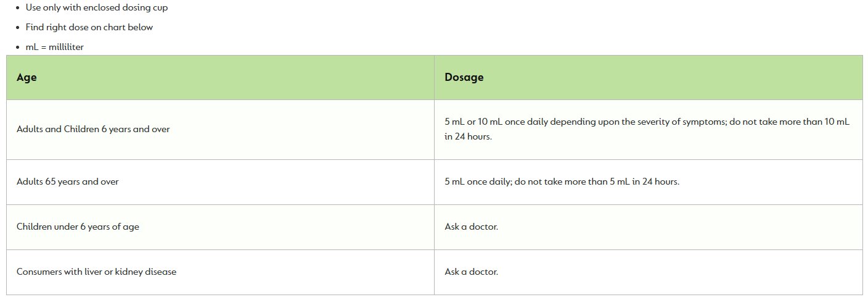Click "Consumers with liver or kidney disease" text

coord(96,272)
